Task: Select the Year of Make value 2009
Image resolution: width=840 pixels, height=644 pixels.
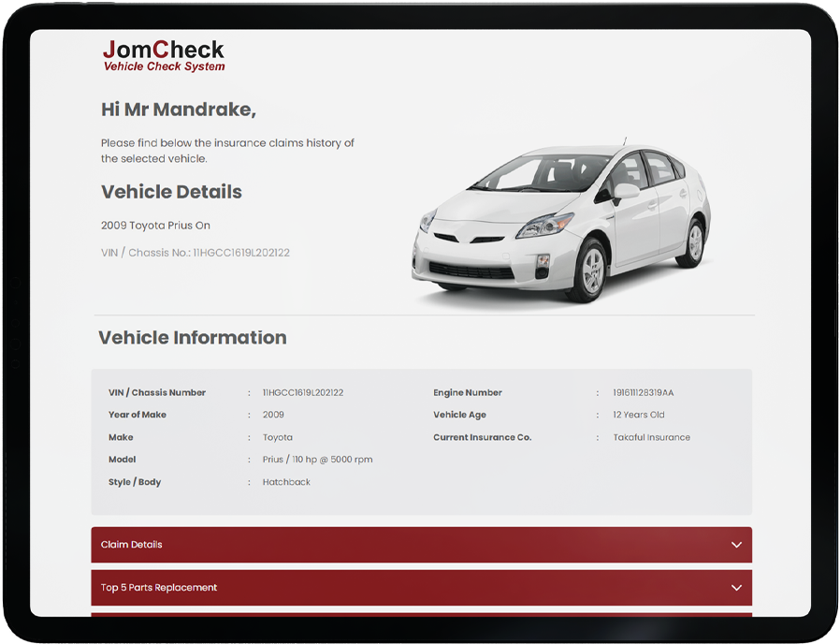Action: pyautogui.click(x=273, y=415)
